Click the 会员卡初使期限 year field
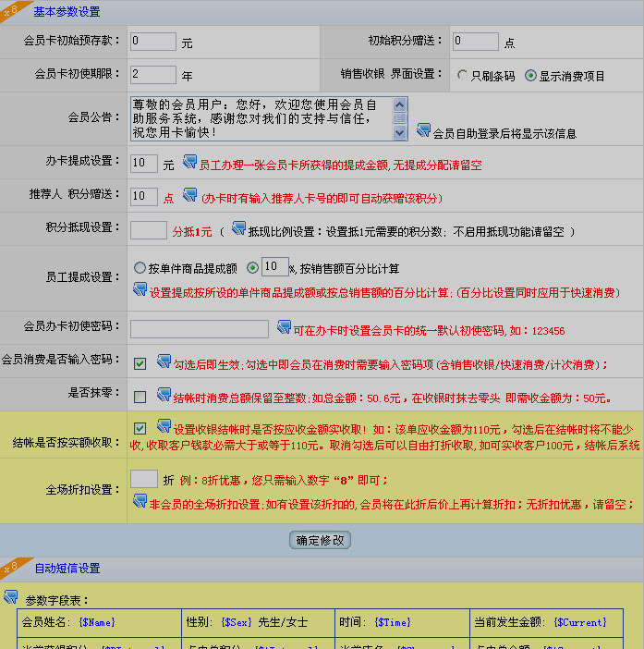Image resolution: width=644 pixels, height=649 pixels. [153, 75]
